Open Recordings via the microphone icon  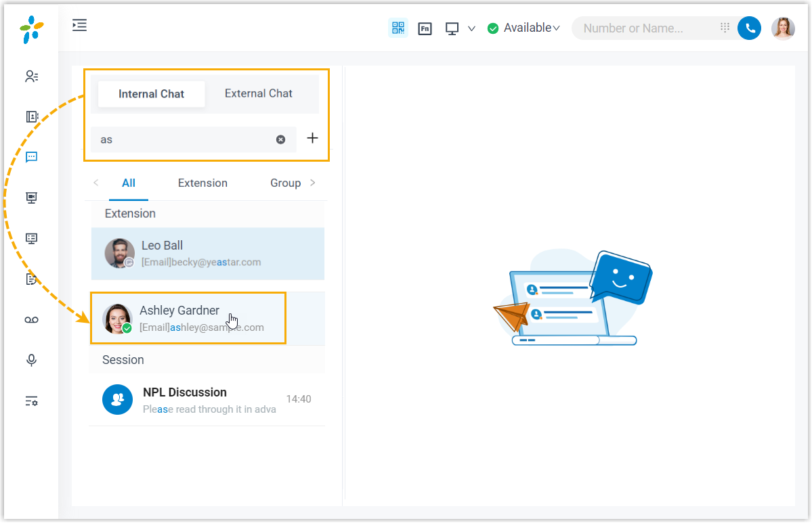pyautogui.click(x=31, y=360)
